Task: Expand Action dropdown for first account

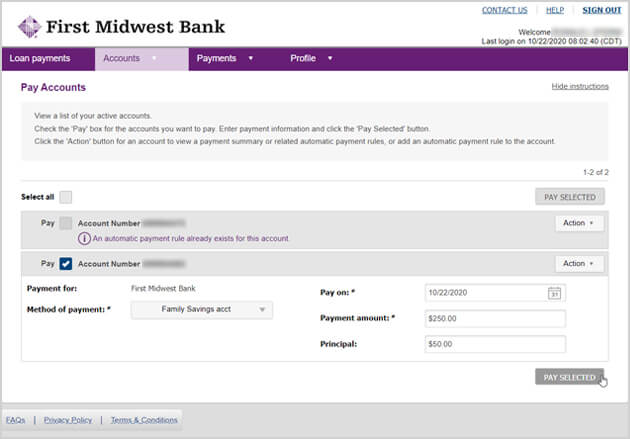Action: point(579,223)
